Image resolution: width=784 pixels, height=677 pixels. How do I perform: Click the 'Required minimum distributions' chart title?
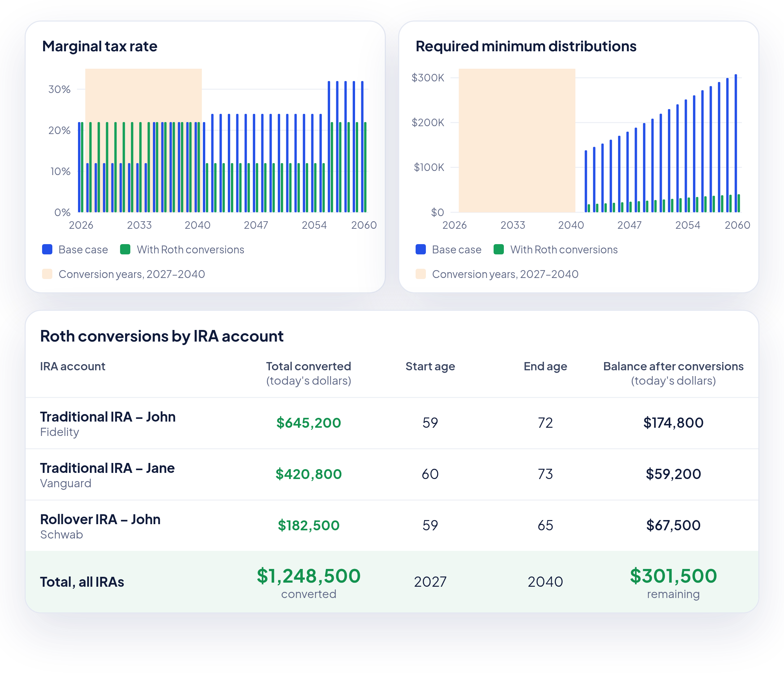coord(526,47)
